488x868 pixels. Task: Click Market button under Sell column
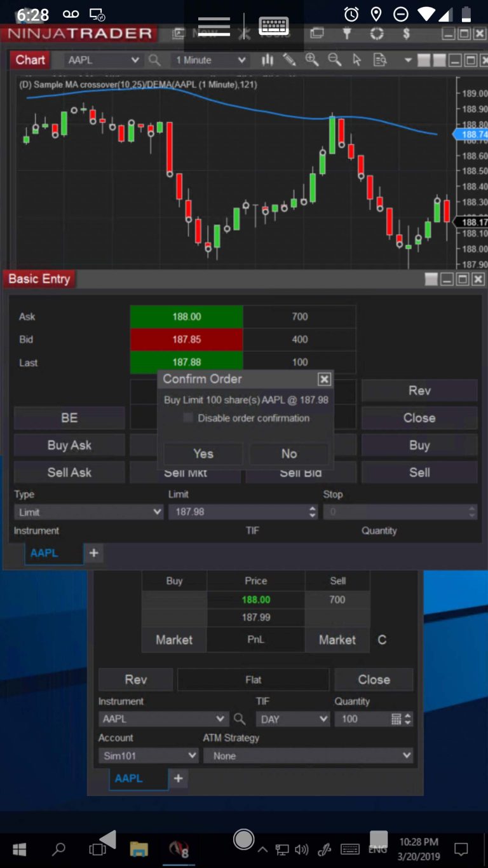337,640
